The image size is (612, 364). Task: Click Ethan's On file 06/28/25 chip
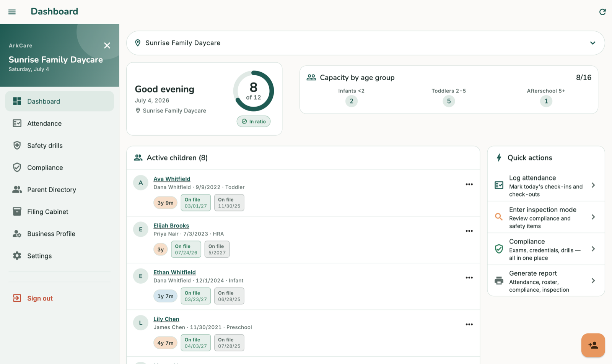229,296
